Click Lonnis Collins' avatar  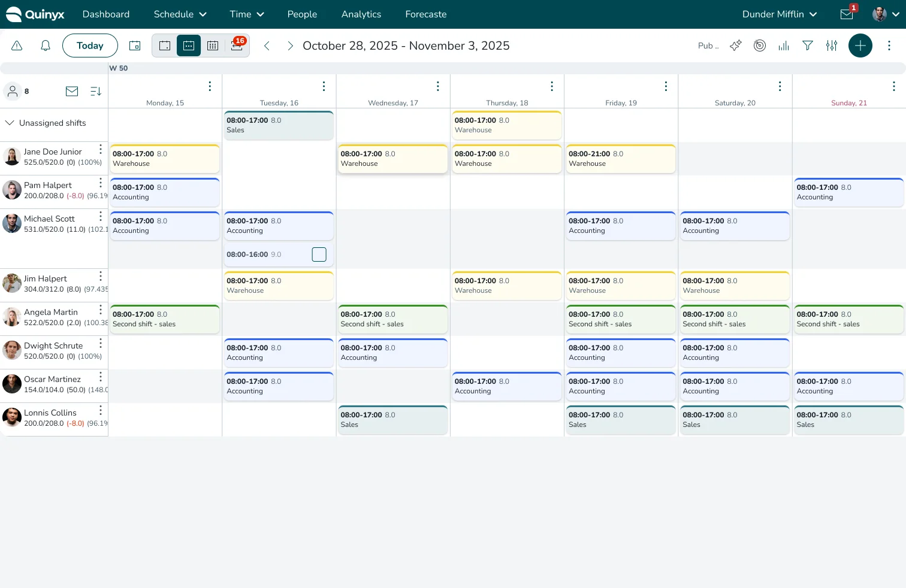(12, 417)
